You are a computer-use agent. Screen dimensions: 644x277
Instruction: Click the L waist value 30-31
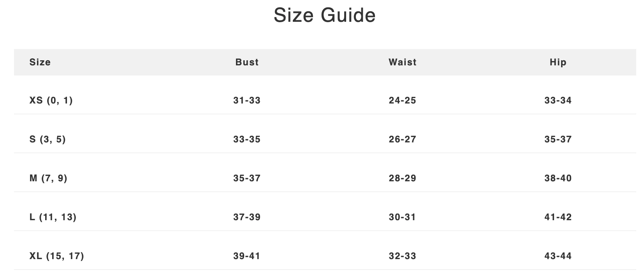[402, 217]
